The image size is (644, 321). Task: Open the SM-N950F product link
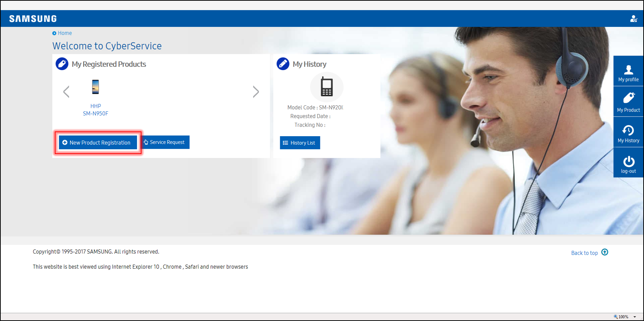pos(95,114)
